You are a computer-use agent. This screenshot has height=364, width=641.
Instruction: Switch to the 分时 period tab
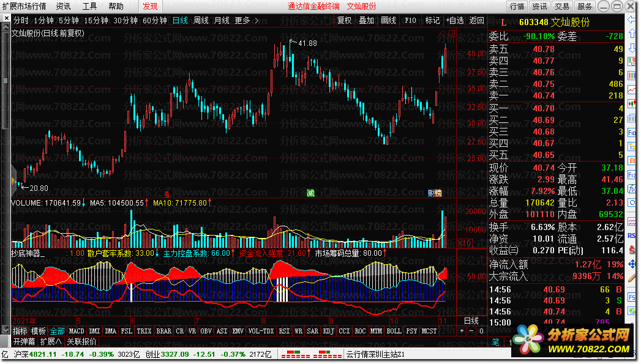pos(21,20)
